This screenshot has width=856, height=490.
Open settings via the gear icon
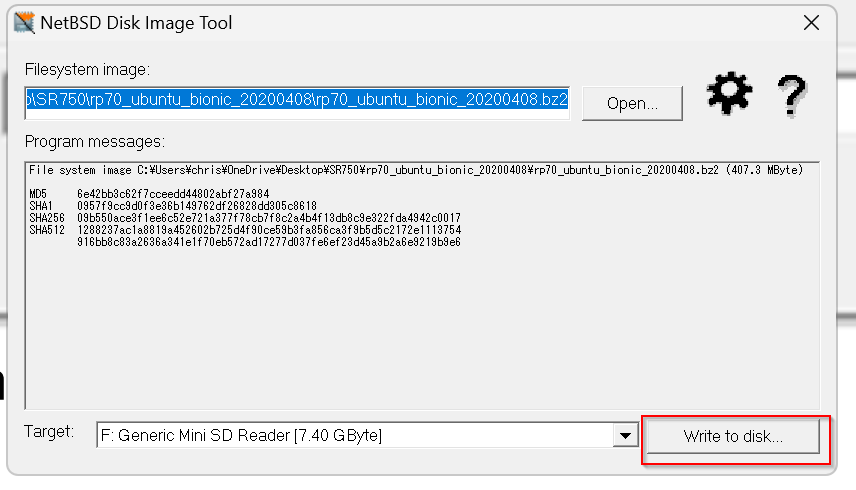729,94
